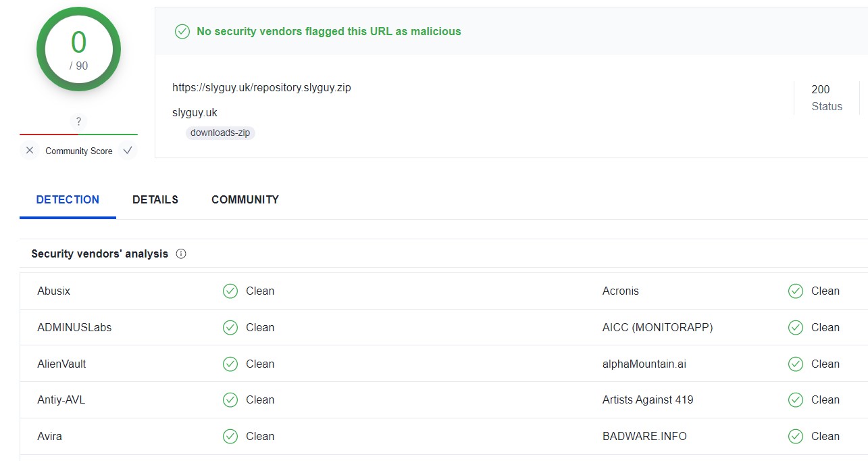
Task: Click the Clean check icon for alphaMountain.ai
Action: 796,364
